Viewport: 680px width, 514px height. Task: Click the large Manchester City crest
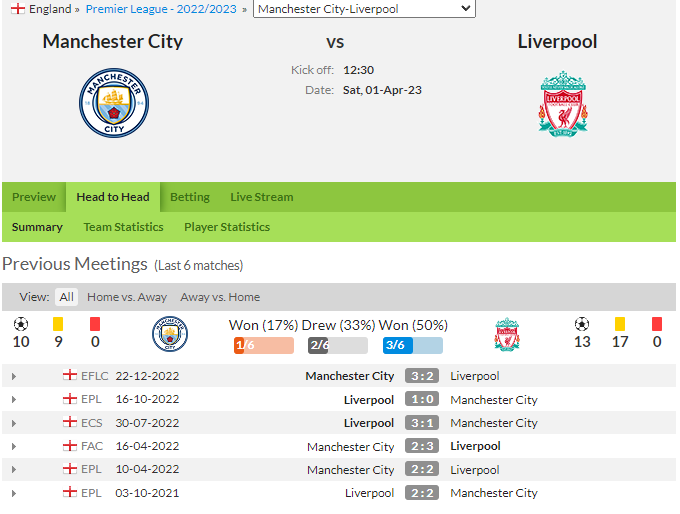[x=114, y=103]
